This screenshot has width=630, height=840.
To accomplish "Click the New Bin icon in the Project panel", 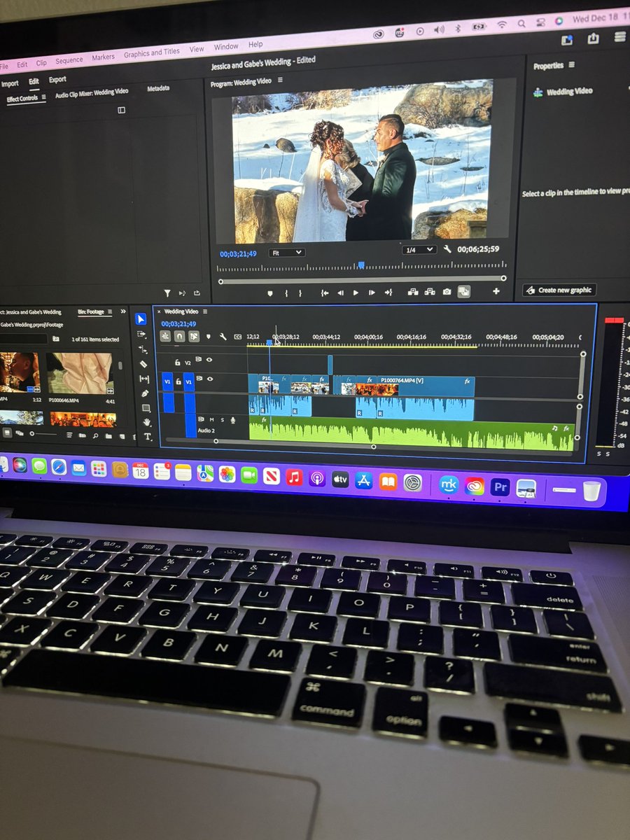I will [x=108, y=435].
